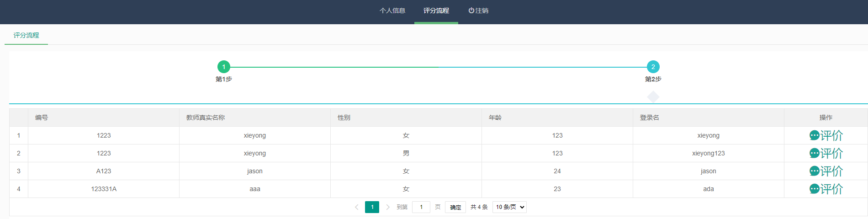Image resolution: width=868 pixels, height=219 pixels.
Task: Click the next page arrow in pagination
Action: [x=388, y=207]
